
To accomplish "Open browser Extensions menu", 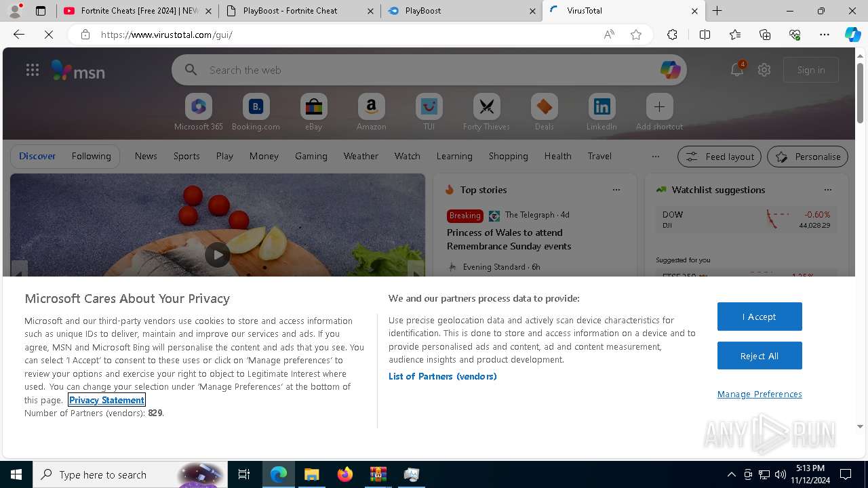I will [x=672, y=35].
